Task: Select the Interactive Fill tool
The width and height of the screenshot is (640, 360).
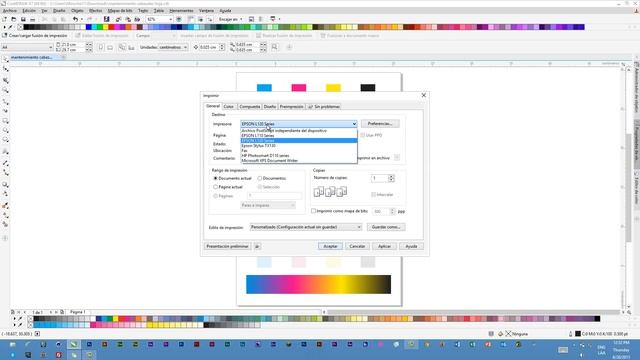Action: (5, 215)
